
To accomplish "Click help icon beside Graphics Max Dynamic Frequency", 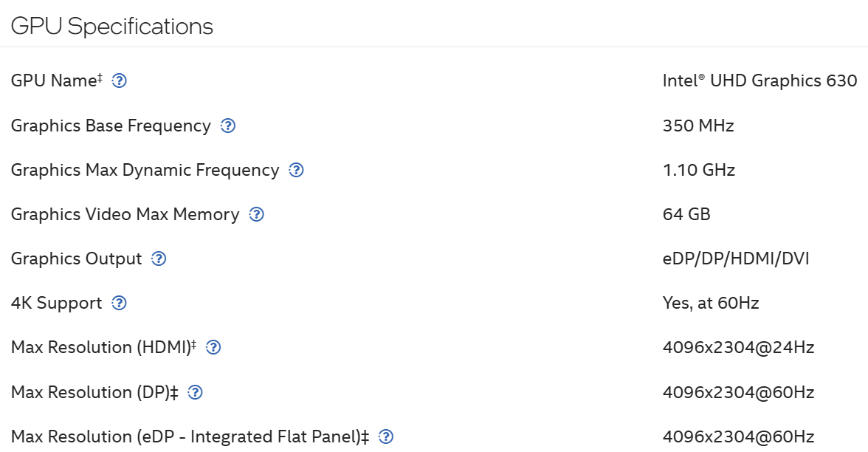I will tap(296, 170).
